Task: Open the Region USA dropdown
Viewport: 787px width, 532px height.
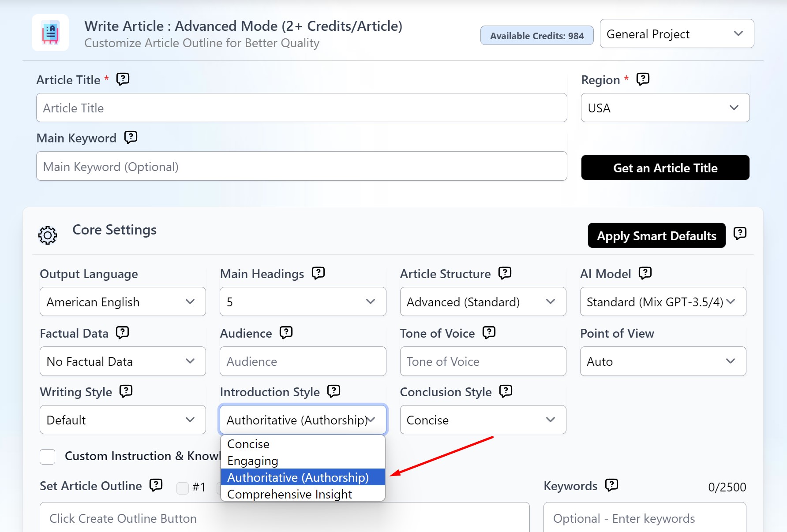Action: [x=665, y=108]
